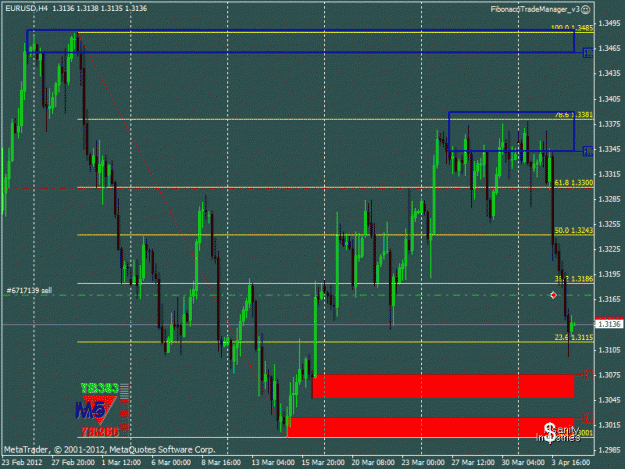Image resolution: width=625 pixels, height=469 pixels.
Task: Click the 1 Mar 12:00 time label
Action: (x=121, y=463)
